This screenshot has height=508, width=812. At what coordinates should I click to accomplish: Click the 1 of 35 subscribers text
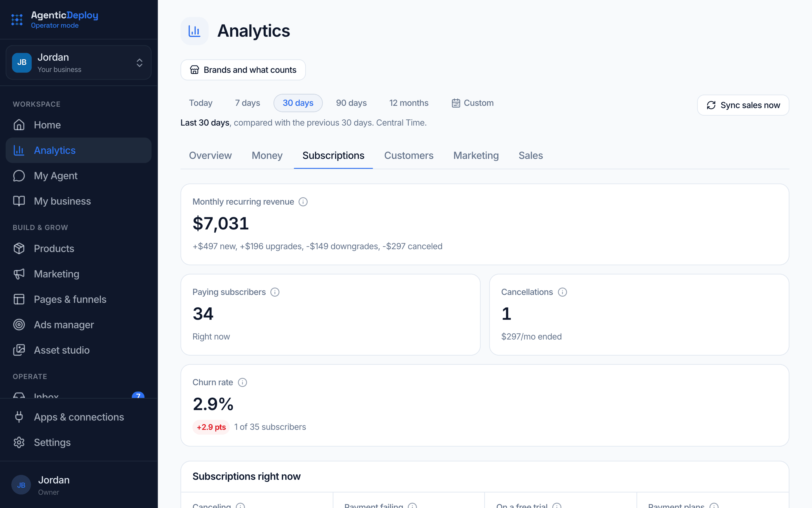tap(270, 427)
